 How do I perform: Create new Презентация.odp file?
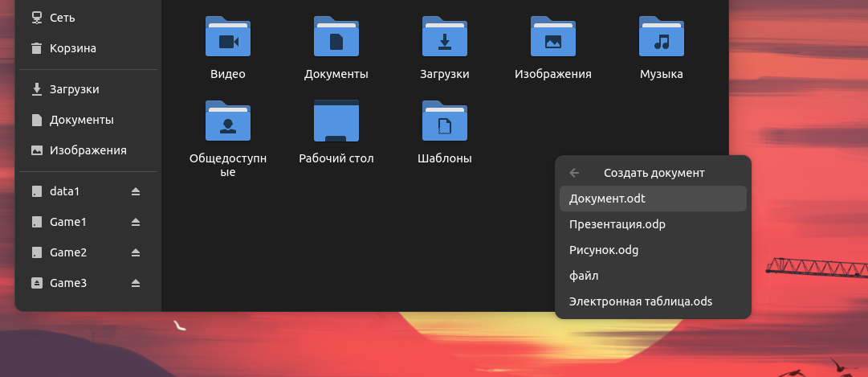click(x=654, y=224)
